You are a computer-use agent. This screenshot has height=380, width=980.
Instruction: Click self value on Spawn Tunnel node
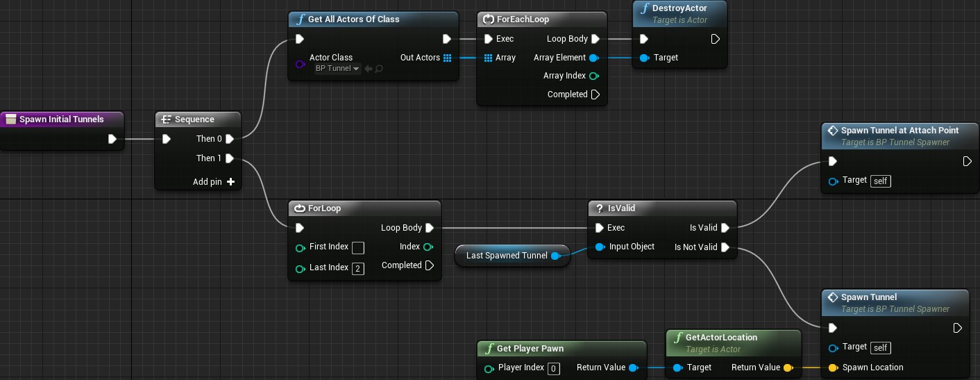(x=881, y=347)
